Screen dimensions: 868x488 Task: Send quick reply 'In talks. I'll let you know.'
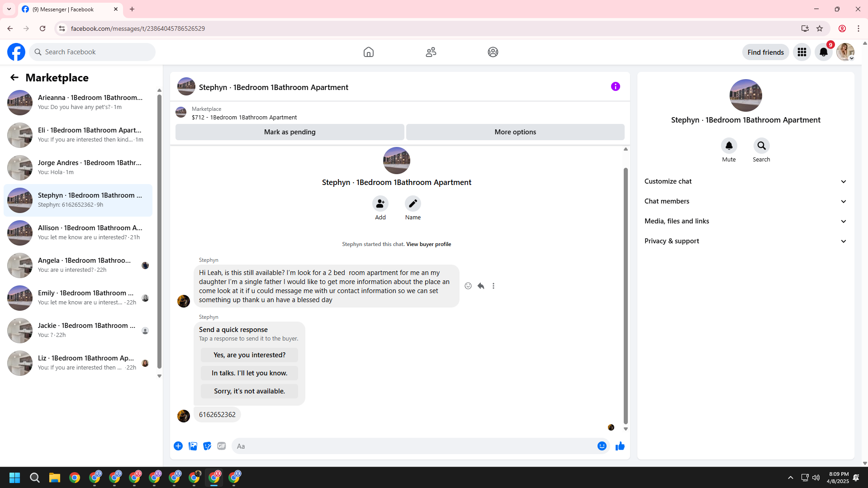click(249, 373)
